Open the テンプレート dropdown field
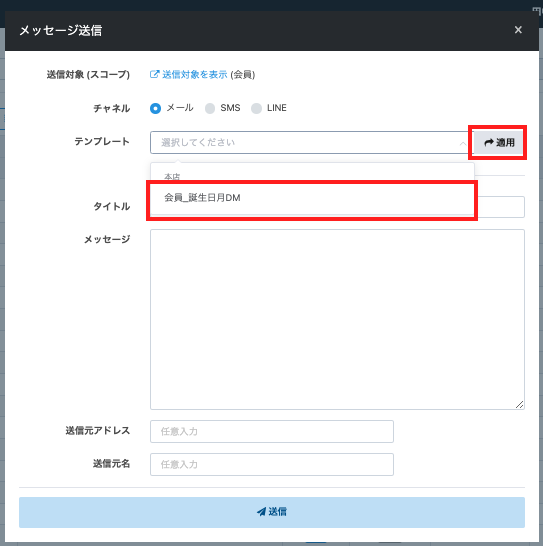 pyautogui.click(x=311, y=142)
